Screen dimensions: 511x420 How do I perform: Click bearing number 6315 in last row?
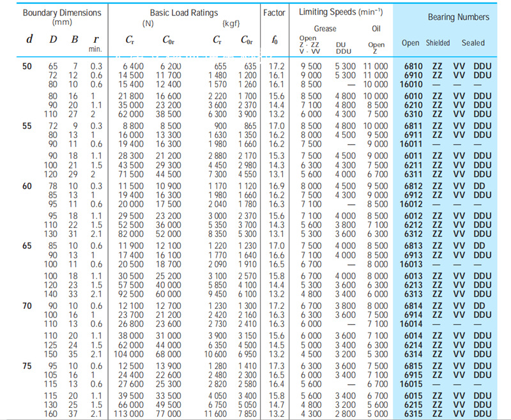(413, 414)
